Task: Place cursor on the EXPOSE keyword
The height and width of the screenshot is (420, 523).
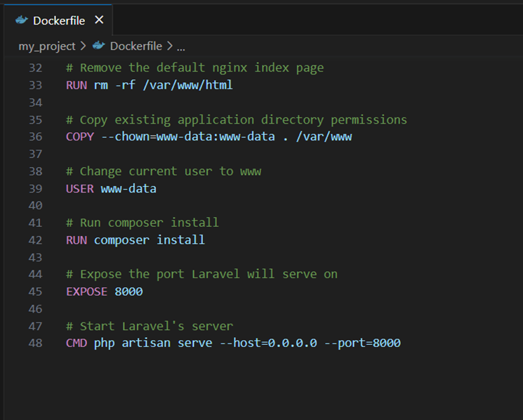Action: click(86, 291)
